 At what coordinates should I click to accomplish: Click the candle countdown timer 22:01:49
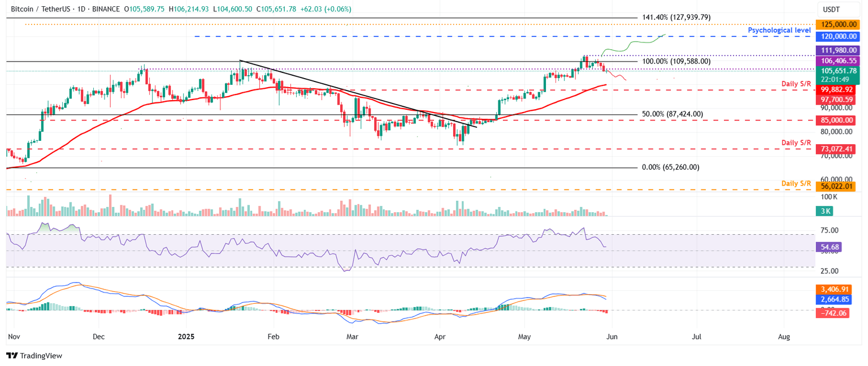pos(836,80)
